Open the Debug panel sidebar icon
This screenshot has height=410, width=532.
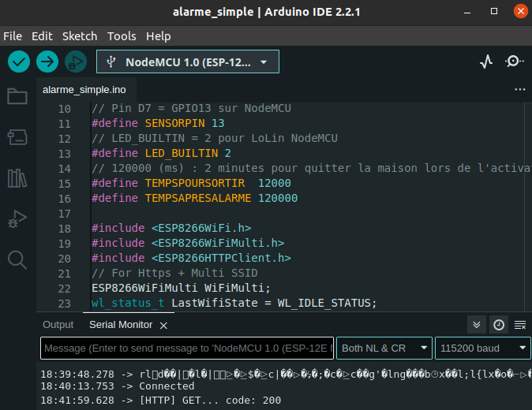[17, 219]
